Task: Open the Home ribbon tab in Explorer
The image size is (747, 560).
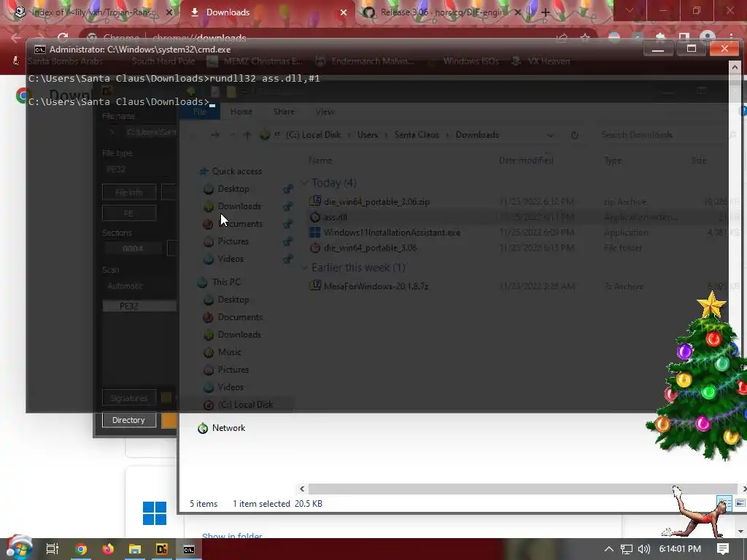Action: (241, 112)
